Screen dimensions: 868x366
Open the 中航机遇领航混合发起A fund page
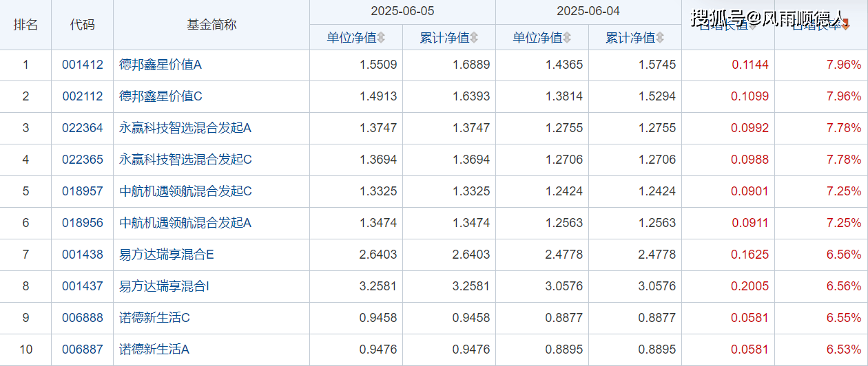pos(185,223)
